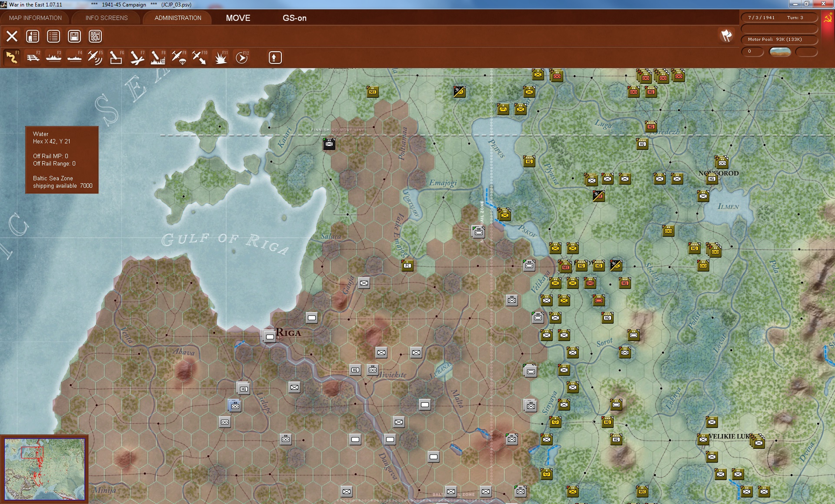Switch to the ADMINISTRATION tab
Screen dimensions: 835x504
(x=178, y=18)
